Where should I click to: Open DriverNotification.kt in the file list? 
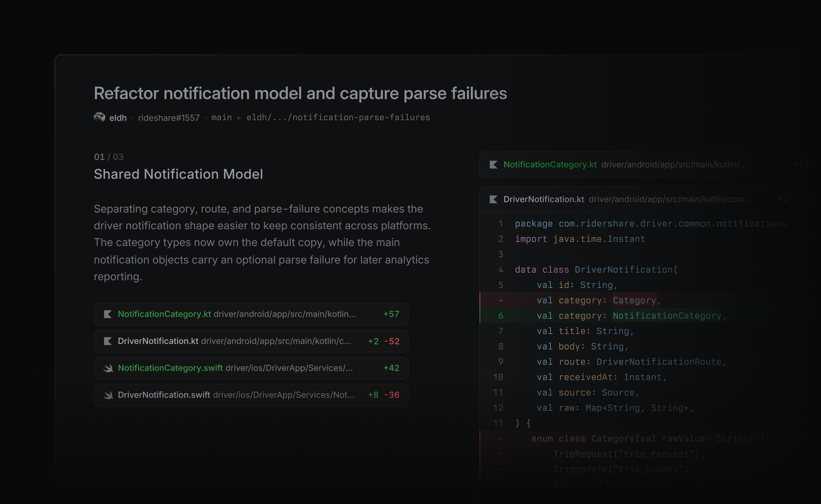(251, 341)
